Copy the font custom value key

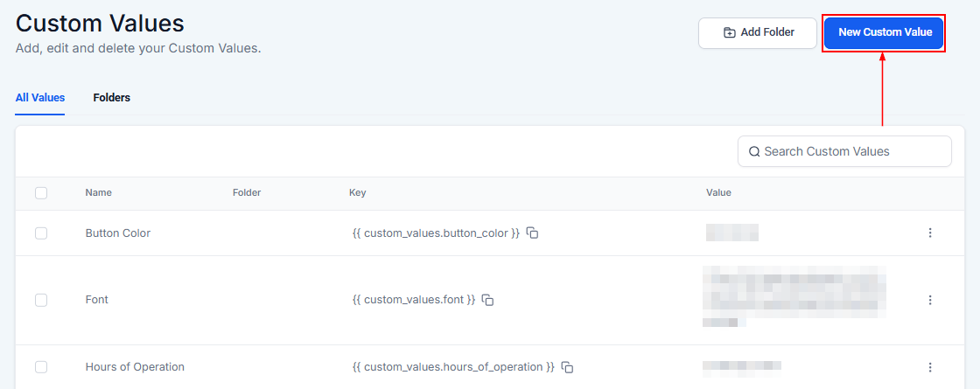coord(488,300)
